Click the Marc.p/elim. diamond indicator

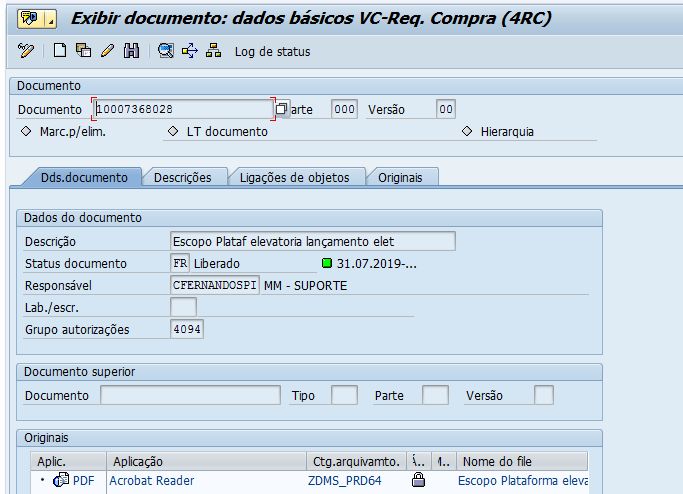click(26, 131)
